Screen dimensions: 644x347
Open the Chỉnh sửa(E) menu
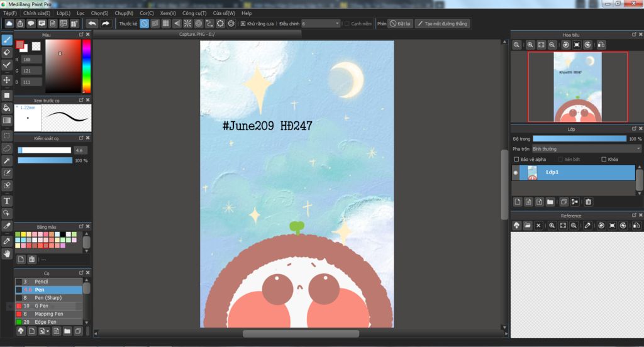coord(36,13)
